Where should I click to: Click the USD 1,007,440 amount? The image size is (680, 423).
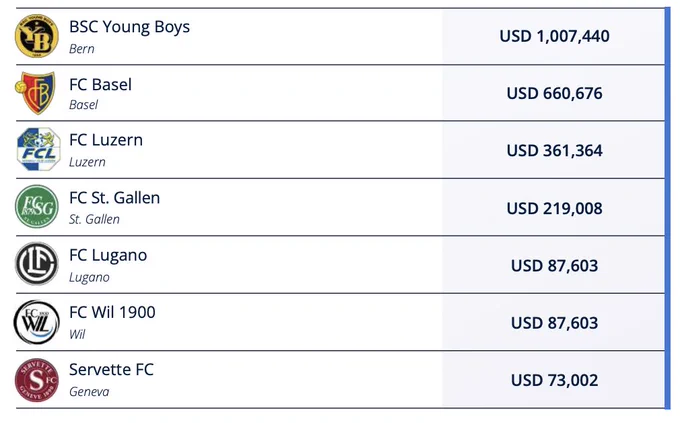(x=554, y=36)
